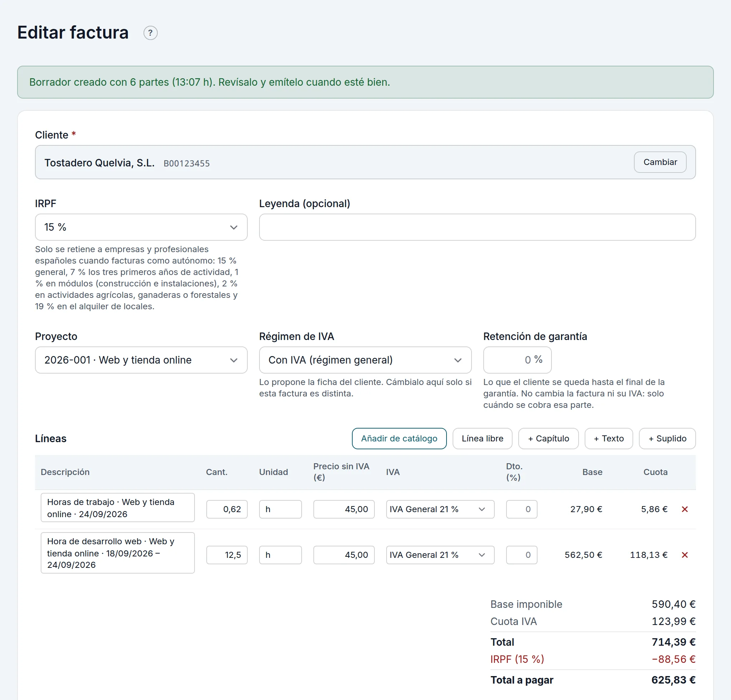The width and height of the screenshot is (731, 700).
Task: Open the IRPF 15 % dropdown
Action: (141, 227)
